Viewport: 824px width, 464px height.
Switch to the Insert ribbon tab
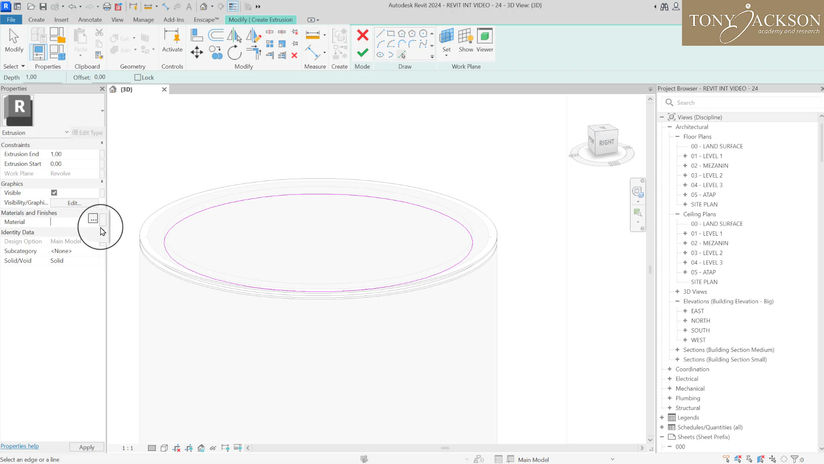pos(61,19)
